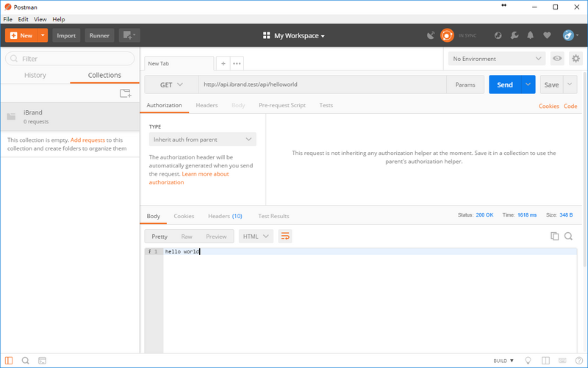588x368 pixels.
Task: Click the blue Send button
Action: (505, 84)
